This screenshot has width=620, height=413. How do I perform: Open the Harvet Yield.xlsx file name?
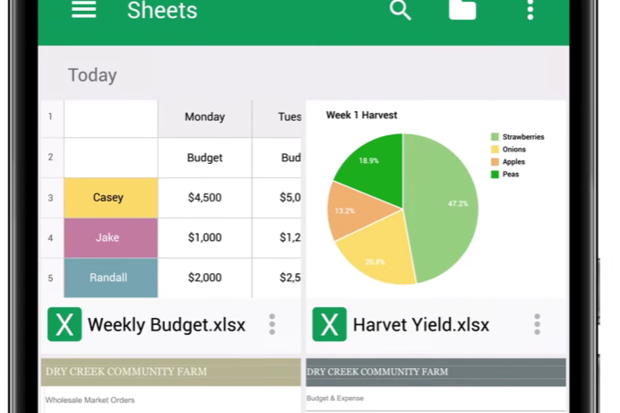pos(421,325)
